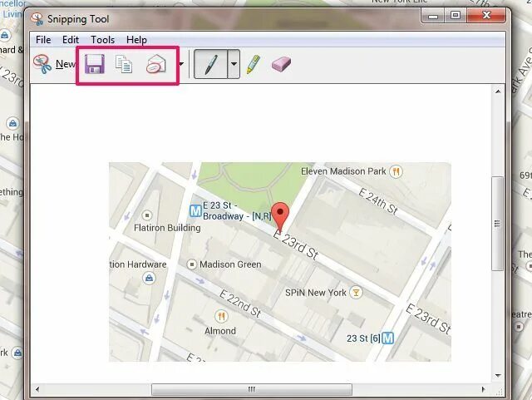Click the Eleven Madison Park label
Viewport: 532px width, 400px height.
[343, 171]
